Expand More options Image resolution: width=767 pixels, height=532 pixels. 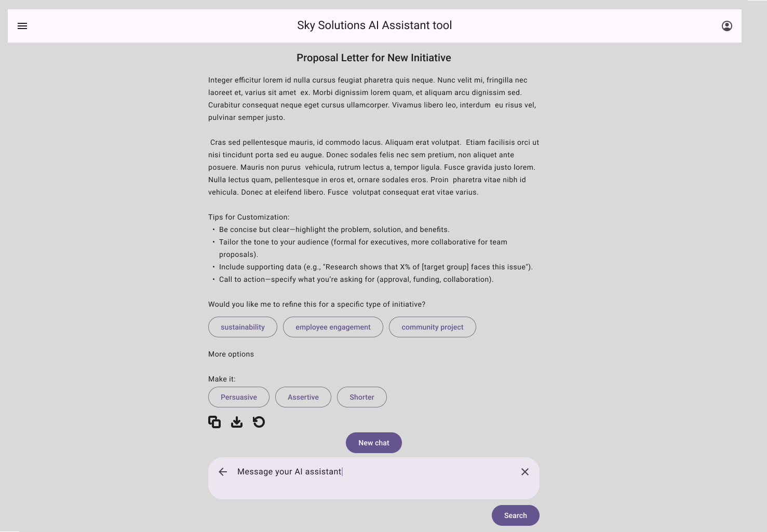click(231, 354)
